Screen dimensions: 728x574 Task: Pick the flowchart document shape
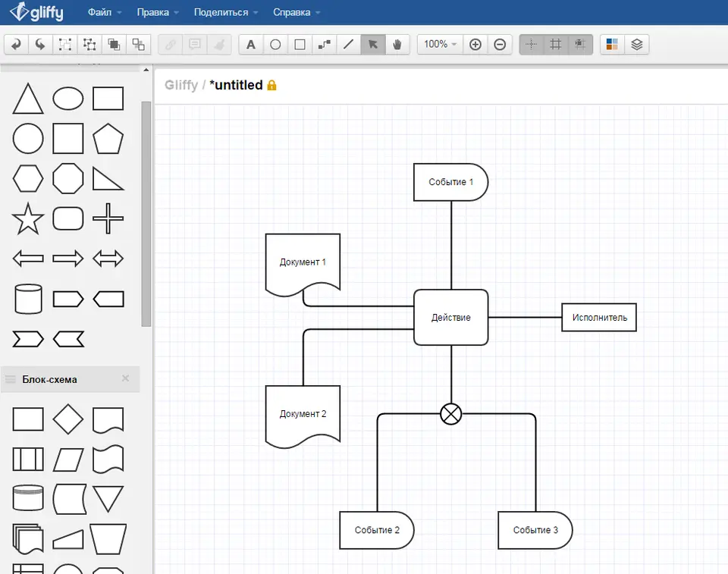(108, 420)
